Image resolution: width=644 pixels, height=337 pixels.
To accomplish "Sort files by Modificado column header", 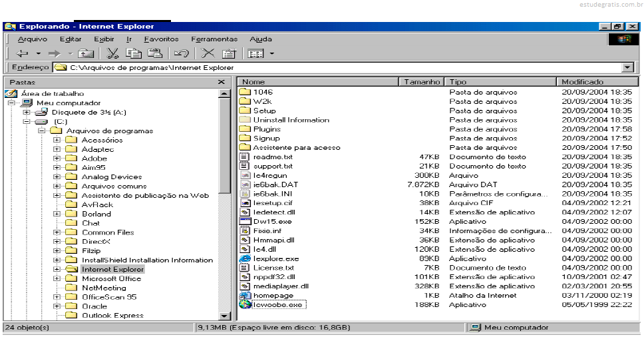I will (x=597, y=82).
